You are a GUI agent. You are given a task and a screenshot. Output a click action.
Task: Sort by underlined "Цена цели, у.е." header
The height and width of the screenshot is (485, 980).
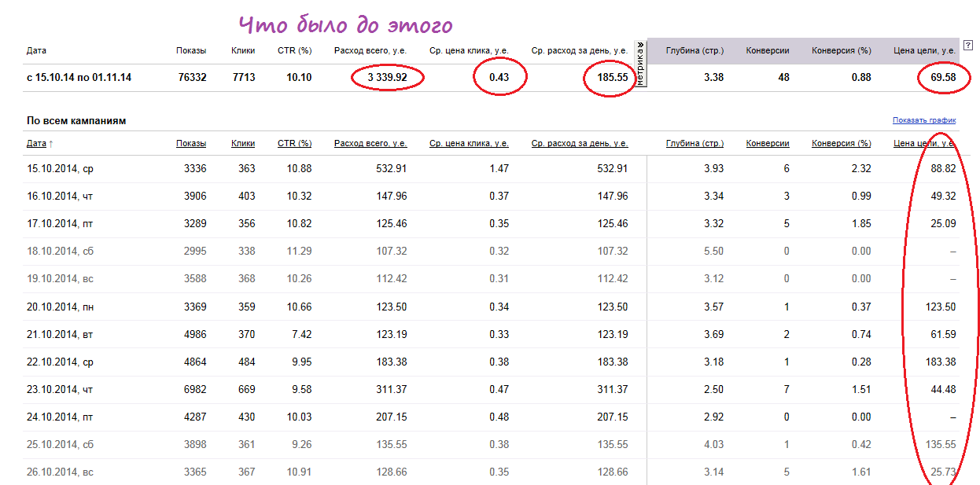[x=925, y=144]
